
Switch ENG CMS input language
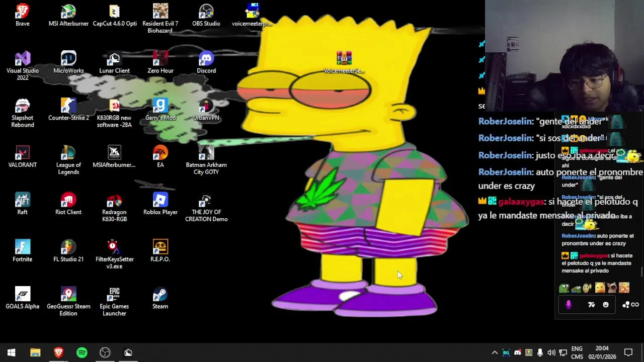click(577, 352)
